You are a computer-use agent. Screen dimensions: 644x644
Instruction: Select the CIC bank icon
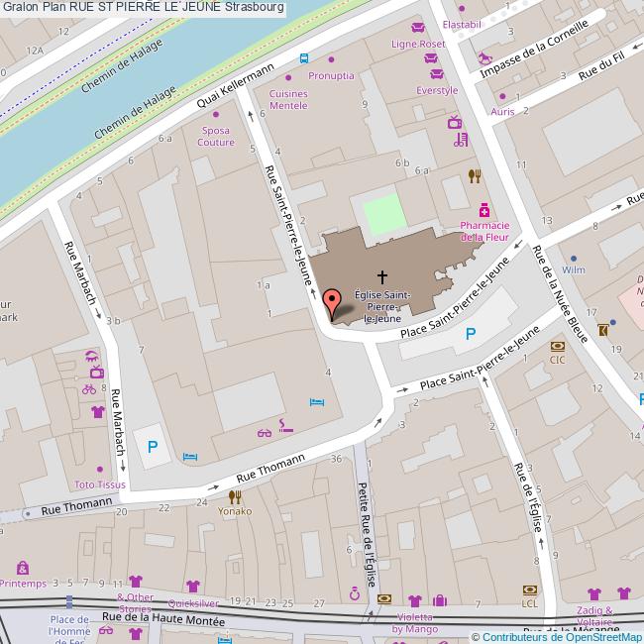point(558,346)
